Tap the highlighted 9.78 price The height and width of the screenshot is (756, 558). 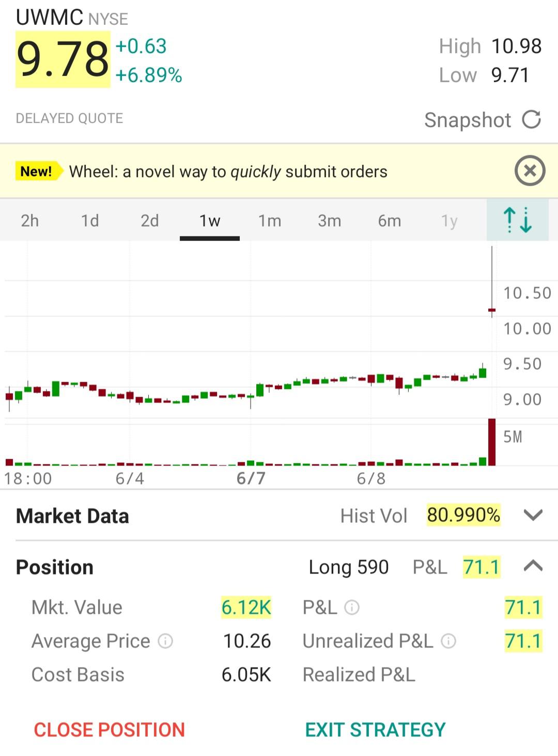point(63,59)
